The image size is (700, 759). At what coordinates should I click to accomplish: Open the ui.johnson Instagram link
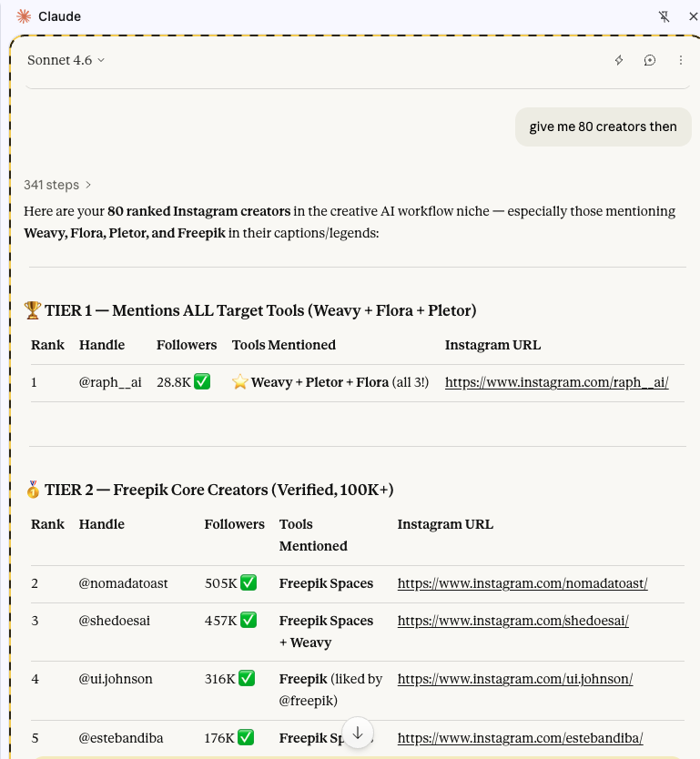click(x=515, y=679)
